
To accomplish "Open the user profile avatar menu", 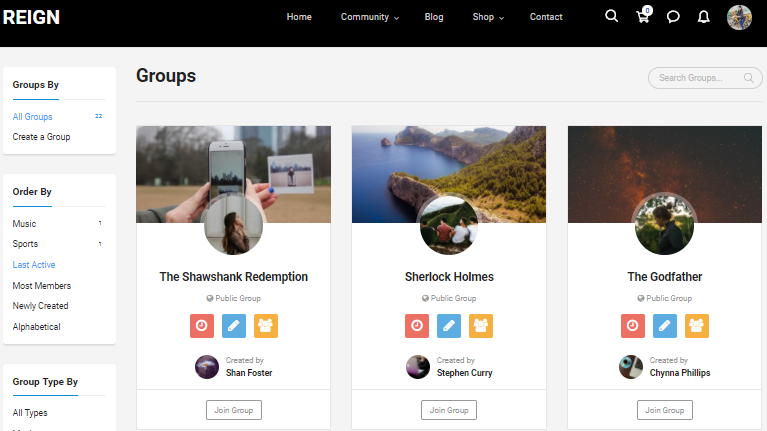I will (x=739, y=17).
